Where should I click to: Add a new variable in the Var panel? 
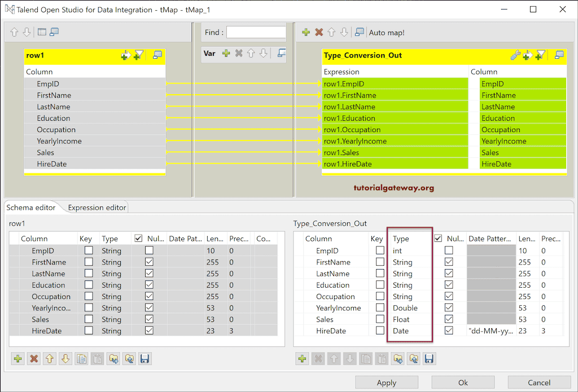click(225, 53)
